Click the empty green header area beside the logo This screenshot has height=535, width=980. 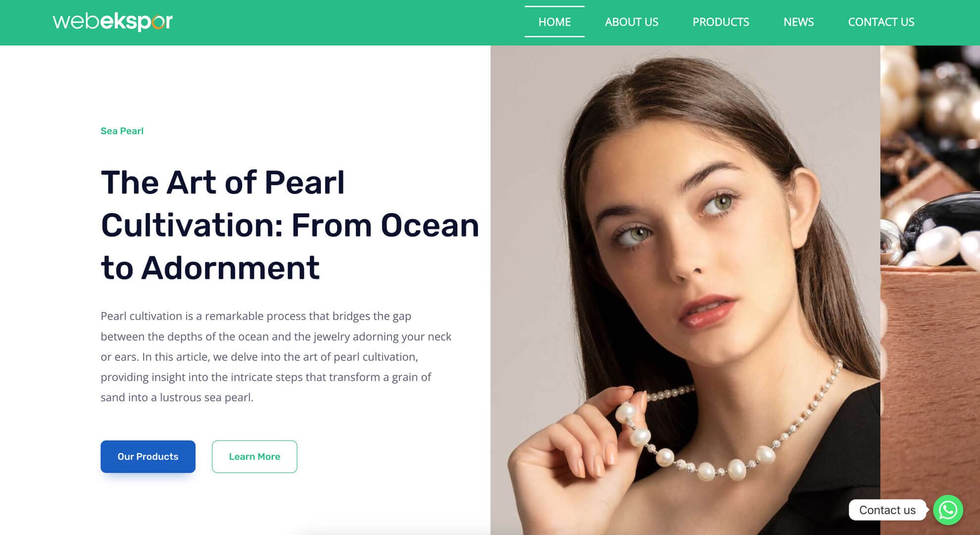346,22
